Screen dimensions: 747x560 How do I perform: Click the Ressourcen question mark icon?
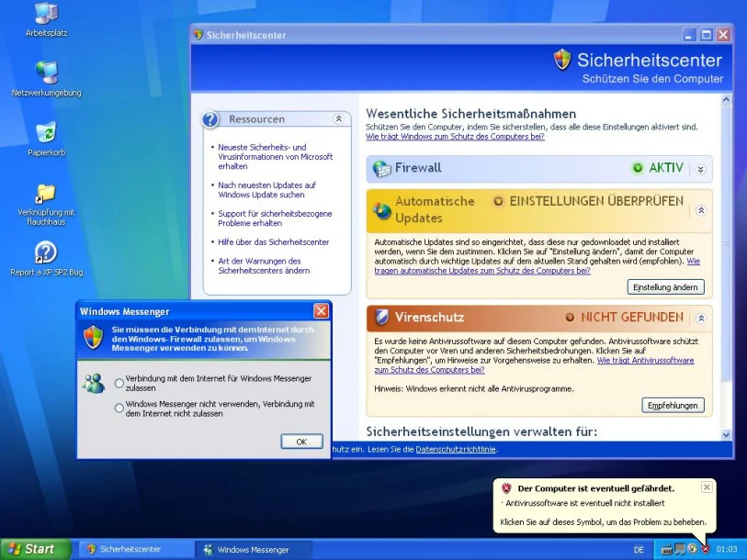click(210, 119)
